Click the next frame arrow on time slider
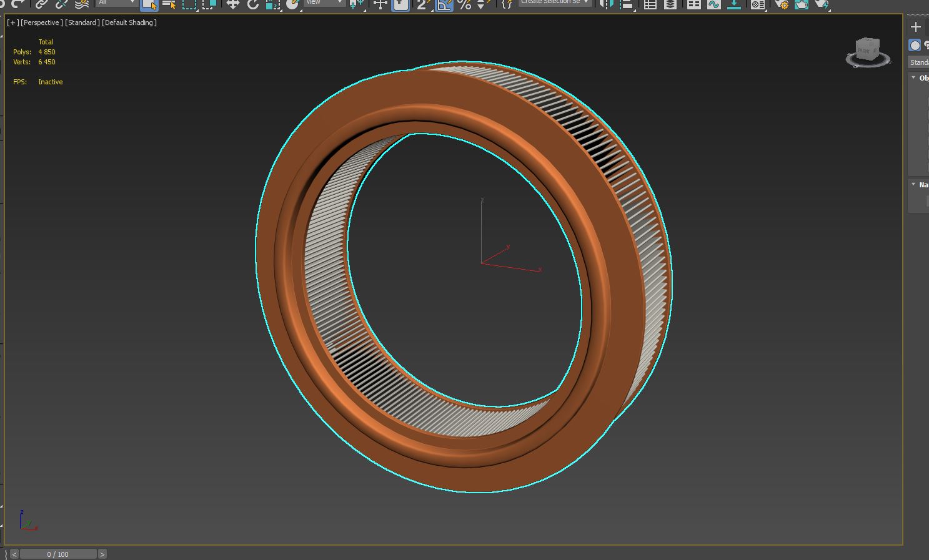Screen dimensions: 929x560 pyautogui.click(x=102, y=554)
